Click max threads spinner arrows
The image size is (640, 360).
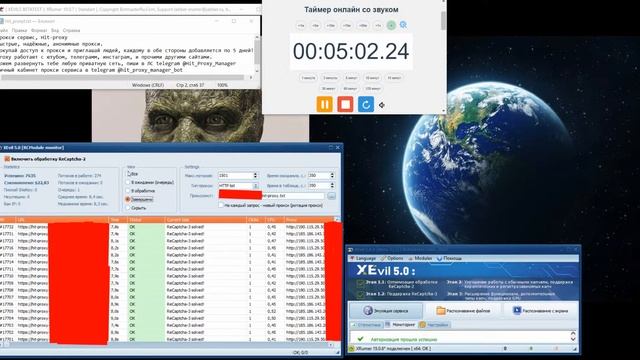(x=256, y=176)
